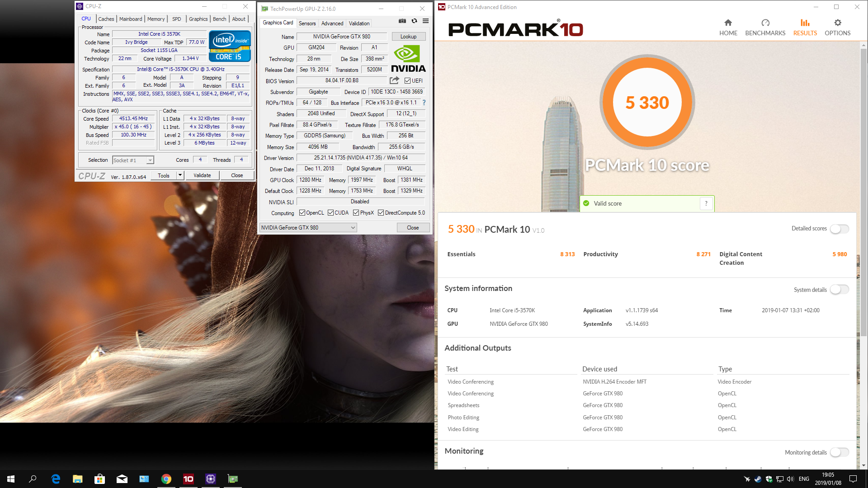The height and width of the screenshot is (488, 868).
Task: Switch to CPU-Z Caches tab
Action: 106,19
